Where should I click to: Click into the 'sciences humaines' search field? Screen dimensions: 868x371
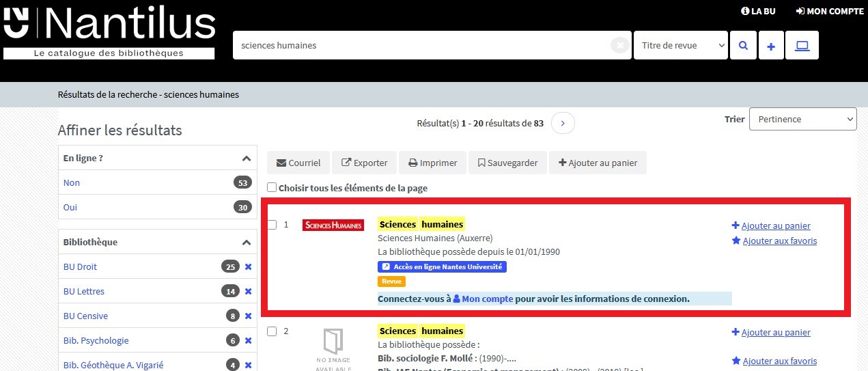pyautogui.click(x=420, y=46)
